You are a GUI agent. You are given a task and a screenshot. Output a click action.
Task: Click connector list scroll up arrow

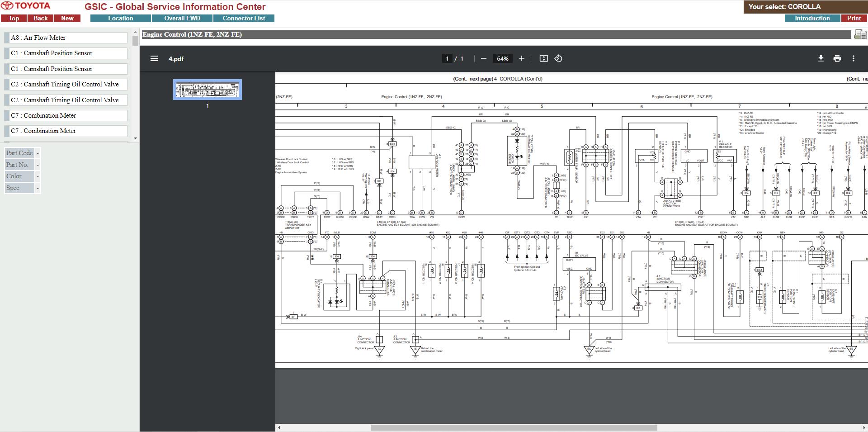click(x=135, y=32)
